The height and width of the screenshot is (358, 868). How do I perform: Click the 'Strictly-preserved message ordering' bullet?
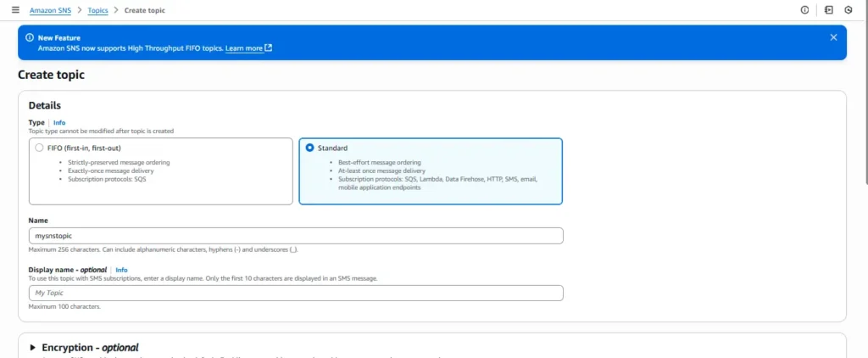tap(119, 162)
